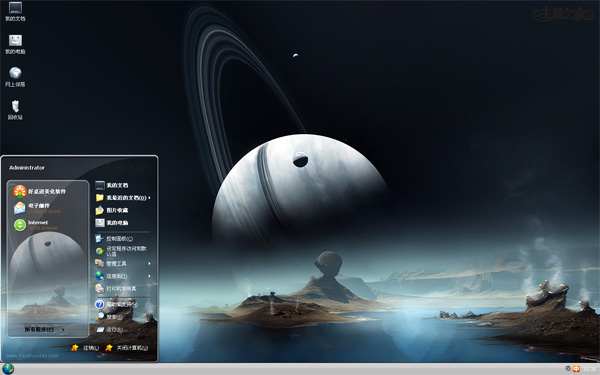Click the 注销 log off button
This screenshot has width=600, height=375.
pyautogui.click(x=85, y=348)
